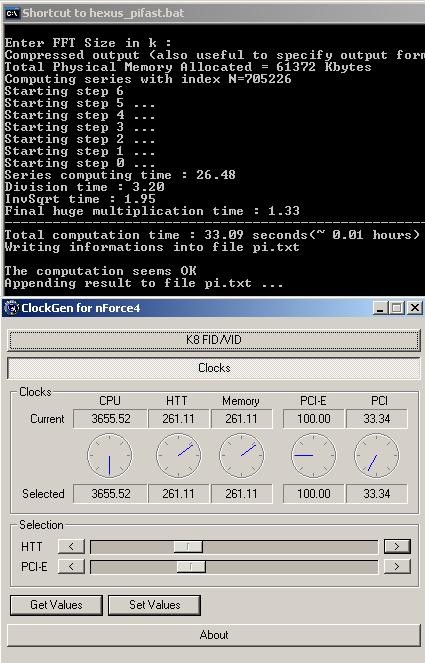The image size is (425, 663).
Task: Click Current PCI-E value 100.00
Action: click(313, 419)
